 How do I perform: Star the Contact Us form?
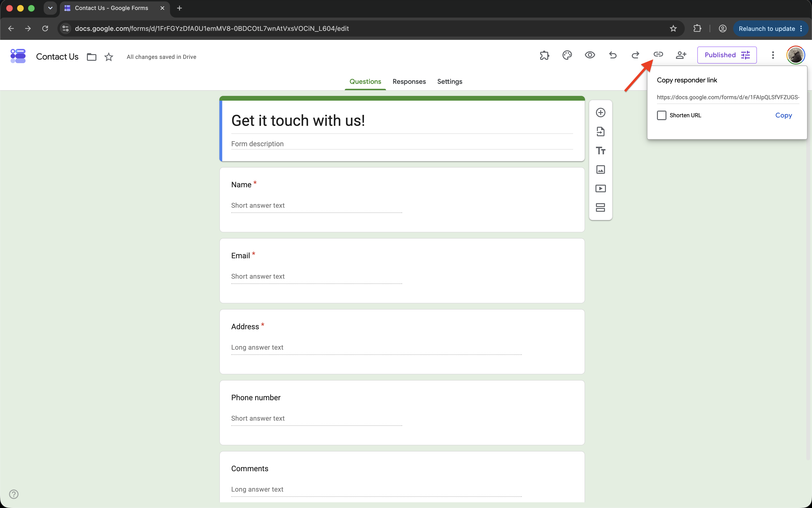(x=109, y=57)
